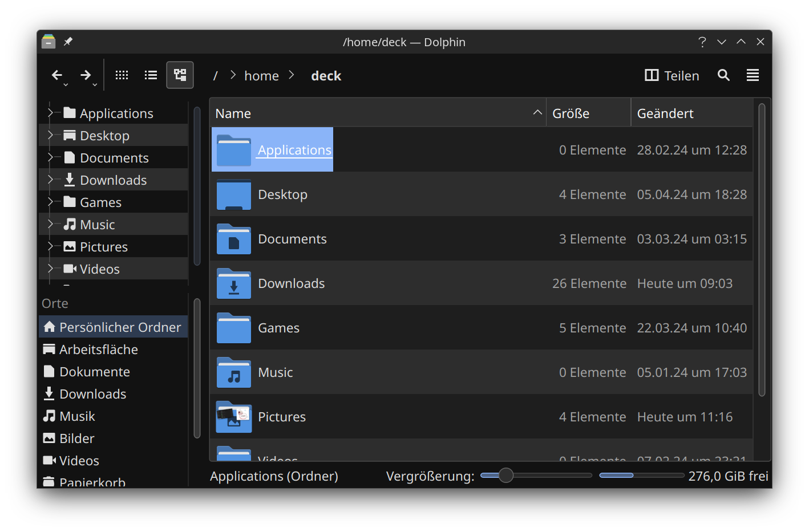
Task: Click the Papierkorb trash icon in places
Action: [49, 482]
